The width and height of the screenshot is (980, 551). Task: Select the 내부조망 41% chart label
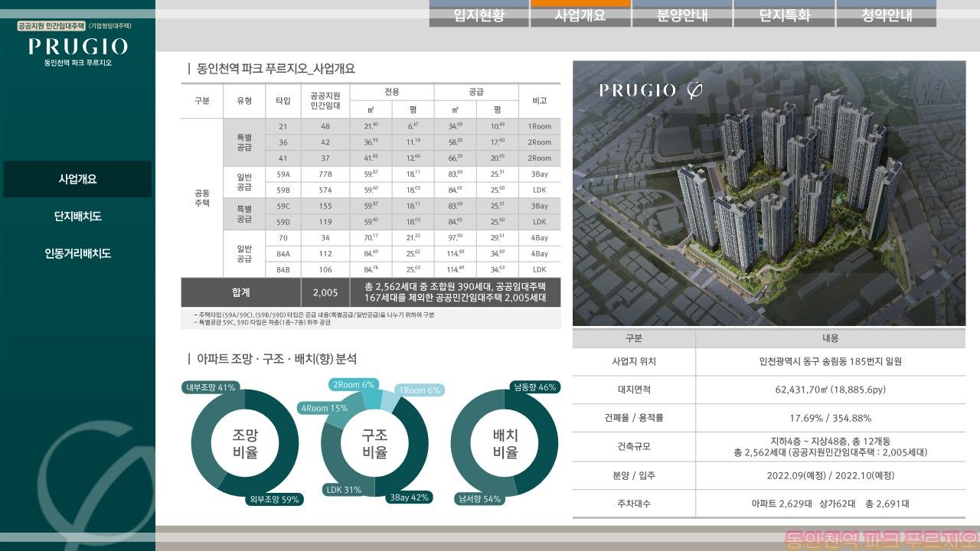coord(210,387)
